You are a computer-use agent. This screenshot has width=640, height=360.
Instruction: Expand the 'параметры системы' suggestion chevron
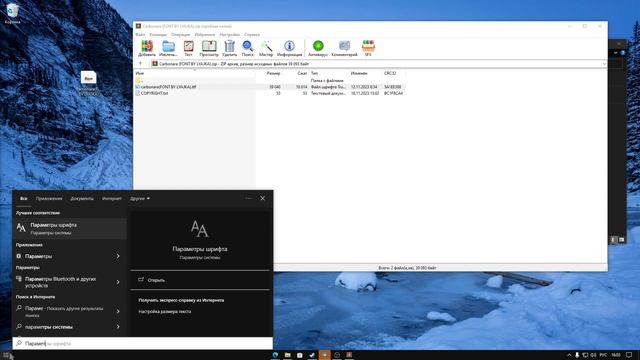click(x=118, y=327)
